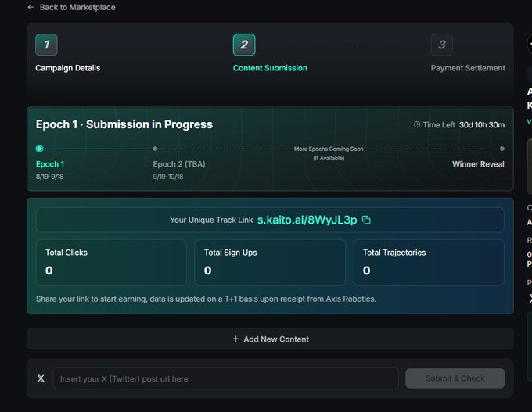Select the Epoch 1 timeline marker dot
Viewport: 532px width, 412px height.
39,149
